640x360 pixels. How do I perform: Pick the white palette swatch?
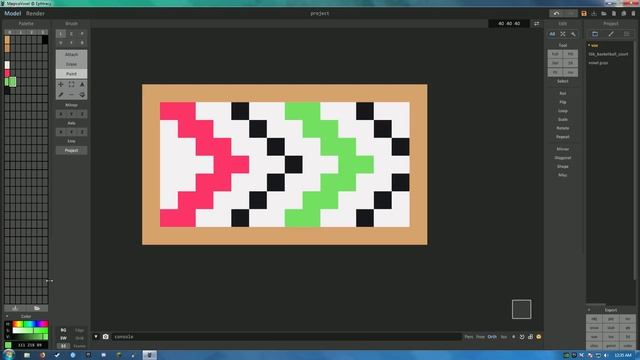tap(7, 65)
